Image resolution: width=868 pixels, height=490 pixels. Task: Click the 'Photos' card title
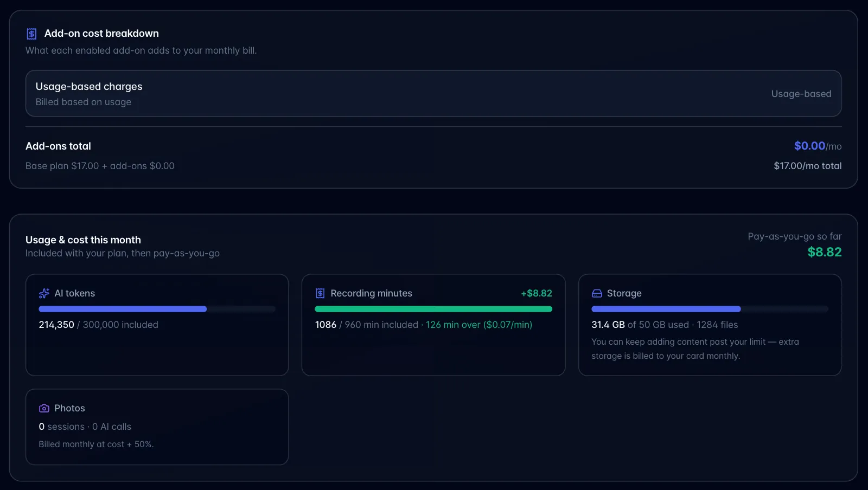pos(69,408)
